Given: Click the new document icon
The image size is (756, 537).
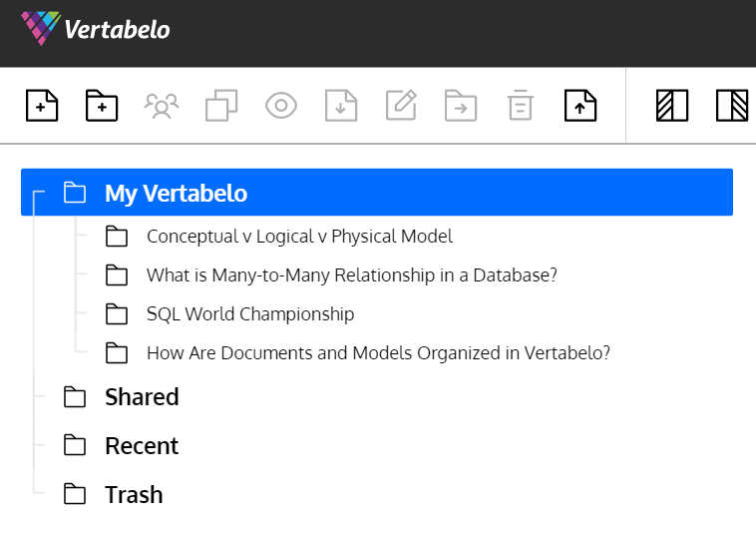Looking at the screenshot, I should pyautogui.click(x=42, y=105).
